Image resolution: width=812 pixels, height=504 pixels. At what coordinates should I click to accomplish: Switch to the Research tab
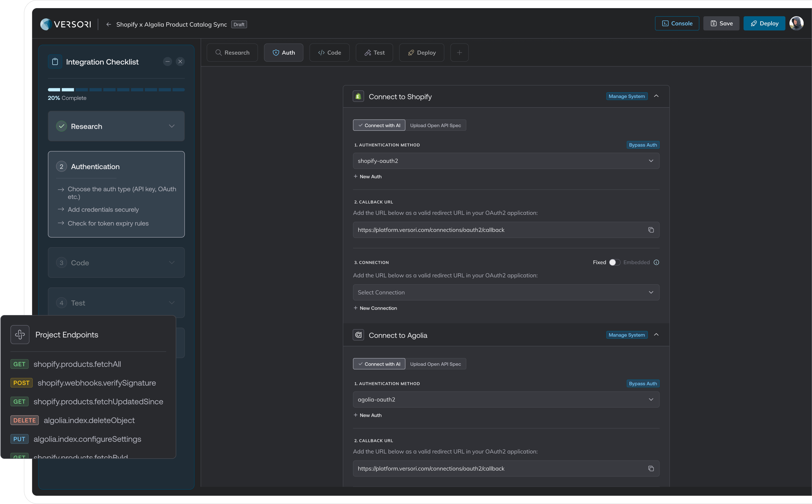(x=232, y=52)
